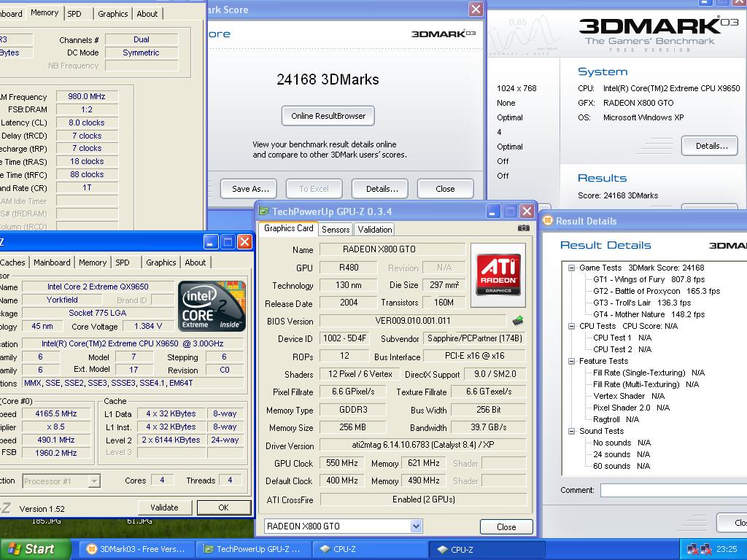Click the BIOS Version field value
The width and height of the screenshot is (747, 560).
[413, 321]
